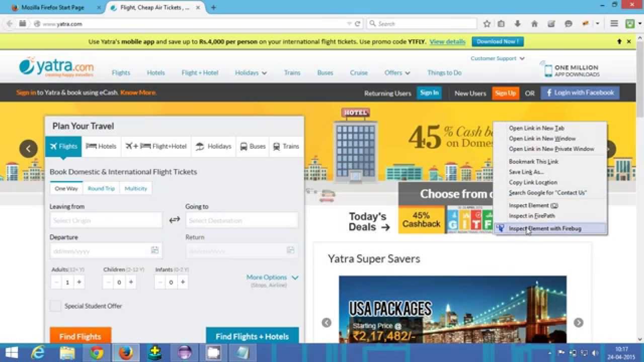Decrease Infants count with minus
This screenshot has height=362, width=644.
pos(160,282)
